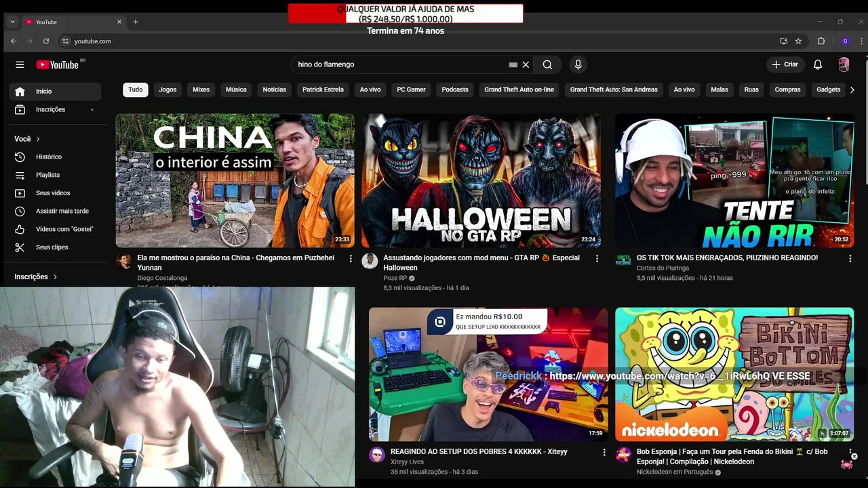Select the Jogos filter chip
Screen dimensions: 868x488
pyautogui.click(x=167, y=89)
